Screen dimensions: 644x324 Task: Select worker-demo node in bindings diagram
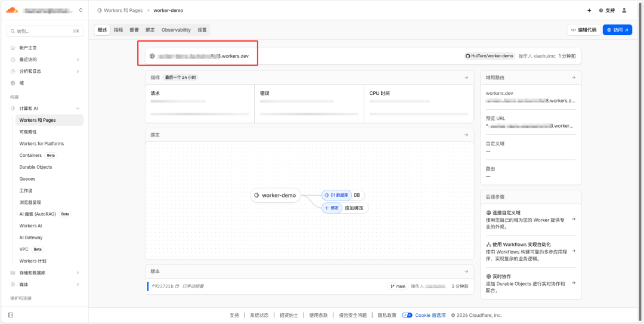click(275, 195)
